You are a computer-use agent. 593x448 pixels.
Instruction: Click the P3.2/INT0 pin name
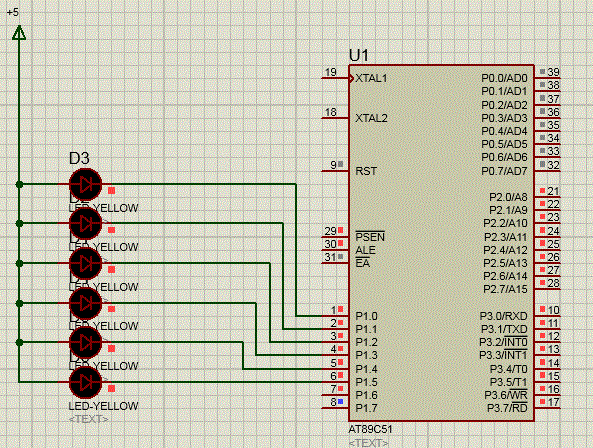(x=503, y=342)
